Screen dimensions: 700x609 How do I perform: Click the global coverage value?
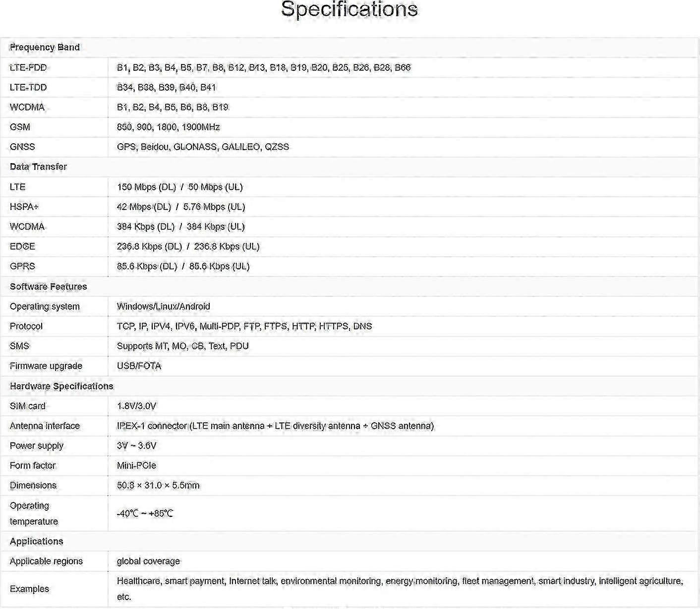[x=148, y=561]
